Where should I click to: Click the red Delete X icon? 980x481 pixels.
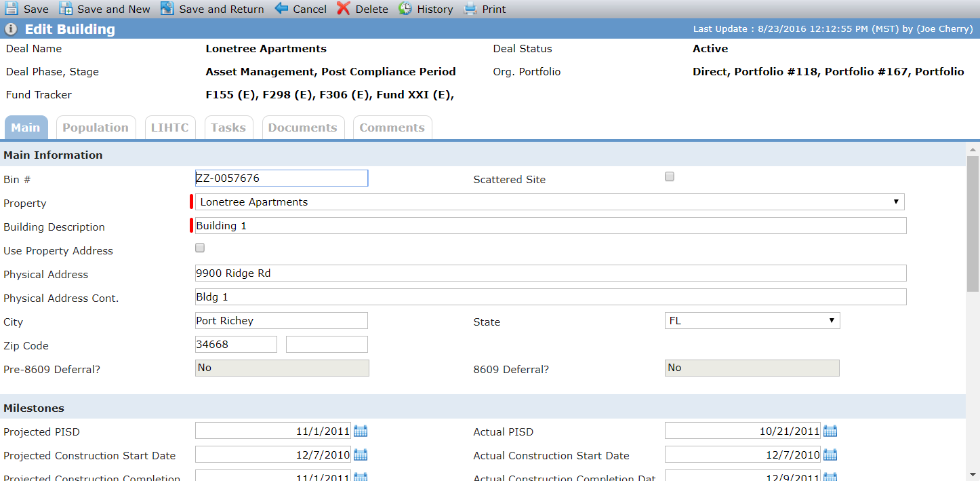coord(344,9)
